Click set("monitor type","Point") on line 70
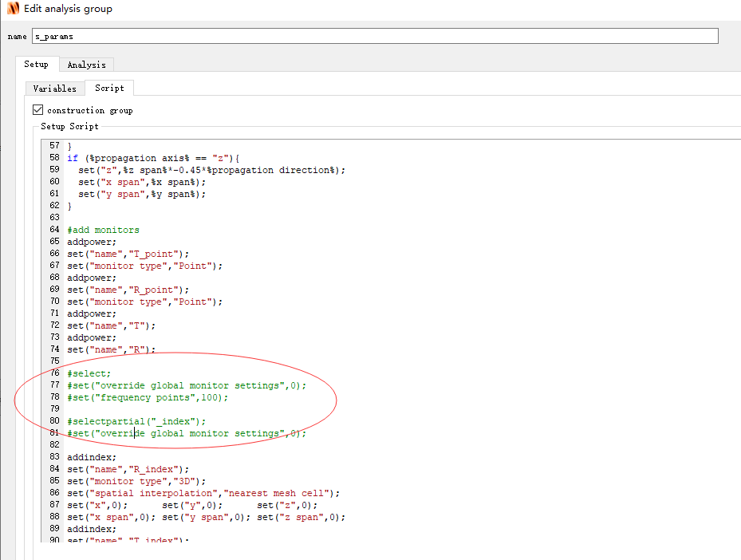The width and height of the screenshot is (741, 560). coord(144,302)
